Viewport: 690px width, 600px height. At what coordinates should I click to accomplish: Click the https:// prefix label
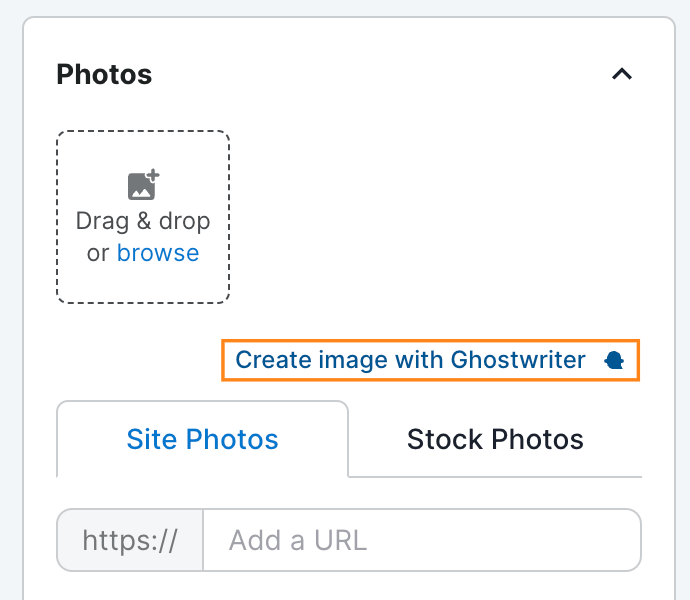130,541
